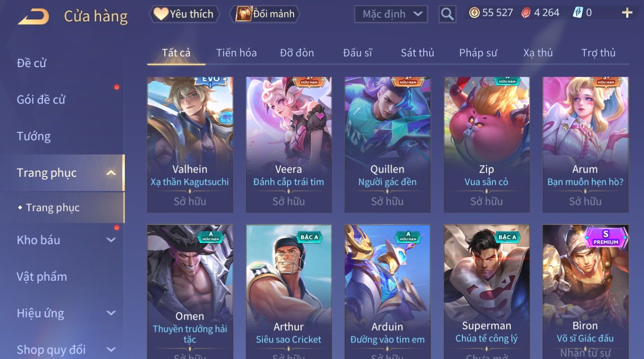Click the back arrow icon
The width and height of the screenshot is (644, 359).
(34, 17)
